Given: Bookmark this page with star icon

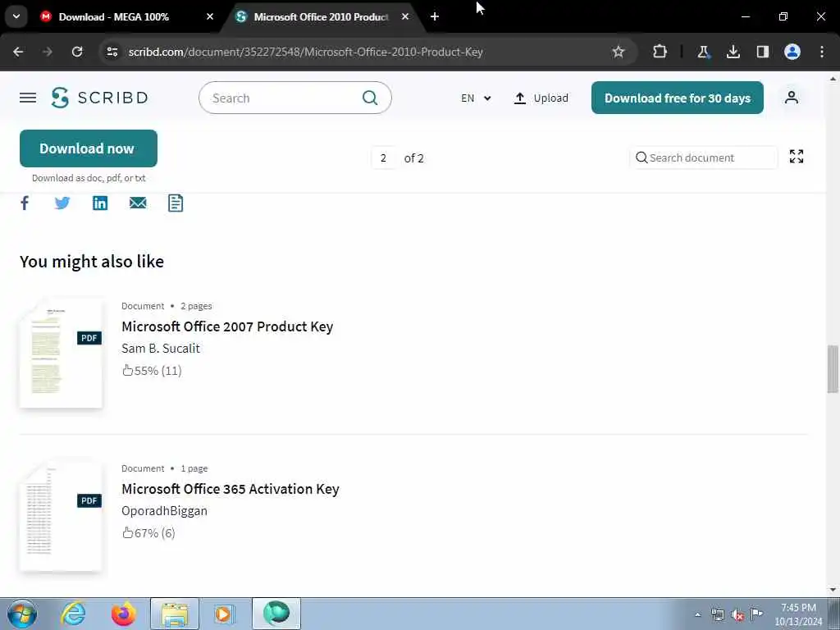Looking at the screenshot, I should 619,52.
